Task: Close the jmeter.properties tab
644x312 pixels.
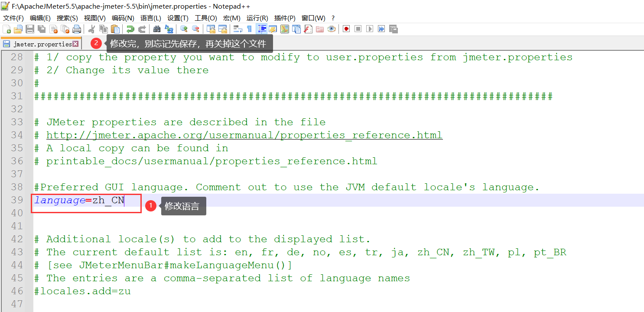Action: pos(75,44)
